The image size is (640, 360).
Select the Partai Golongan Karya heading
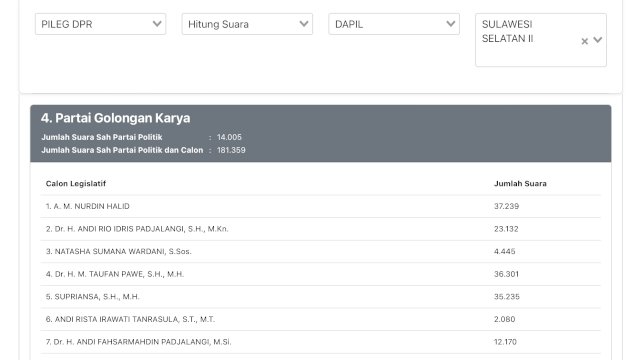click(116, 118)
